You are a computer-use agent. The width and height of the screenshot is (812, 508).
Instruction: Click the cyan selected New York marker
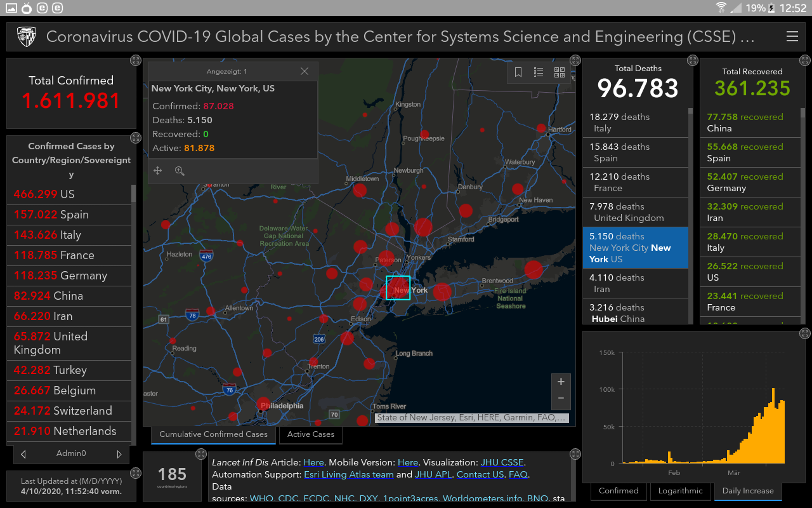coord(398,288)
